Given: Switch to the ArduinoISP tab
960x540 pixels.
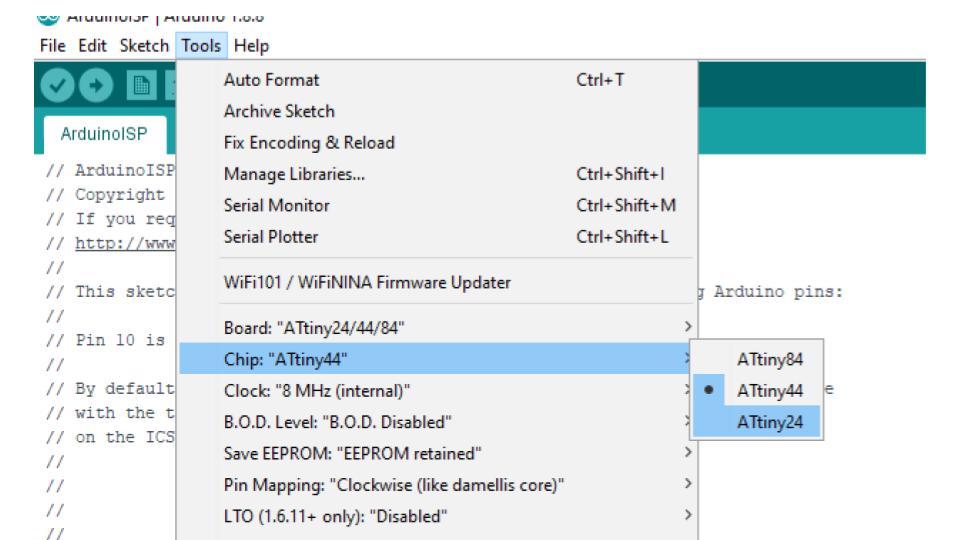Looking at the screenshot, I should 104,134.
